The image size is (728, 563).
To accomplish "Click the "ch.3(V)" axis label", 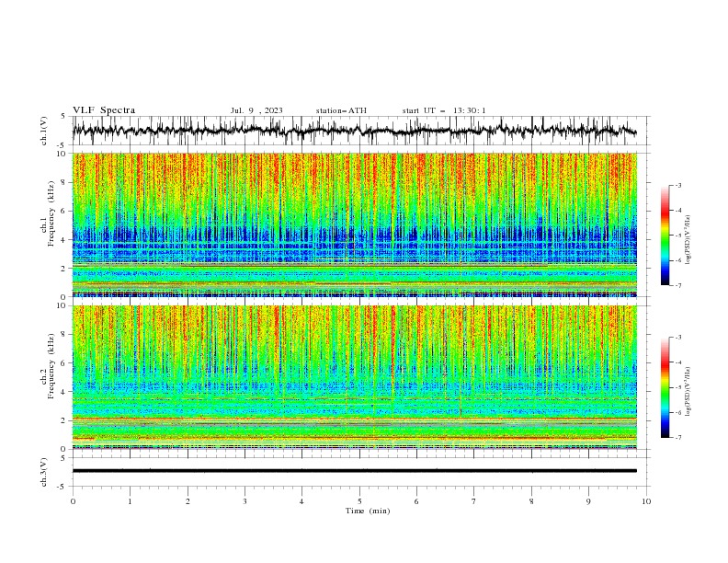I will [44, 472].
